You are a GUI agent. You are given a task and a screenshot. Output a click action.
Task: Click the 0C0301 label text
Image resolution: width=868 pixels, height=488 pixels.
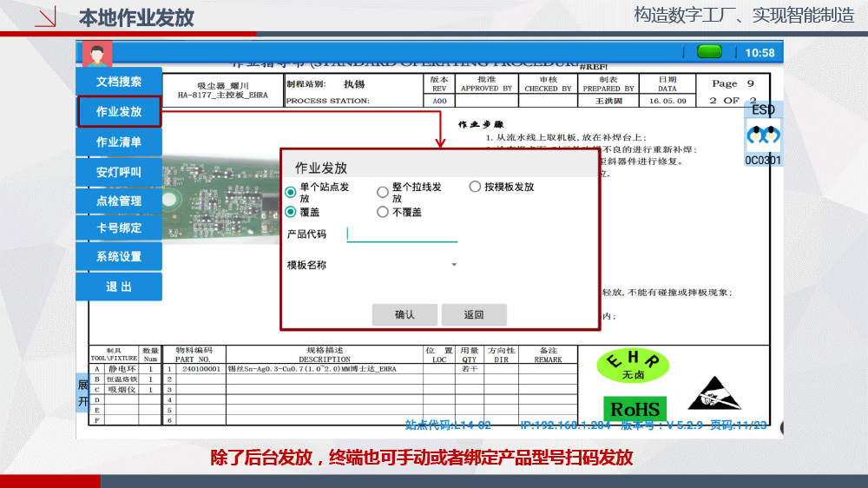(x=763, y=161)
